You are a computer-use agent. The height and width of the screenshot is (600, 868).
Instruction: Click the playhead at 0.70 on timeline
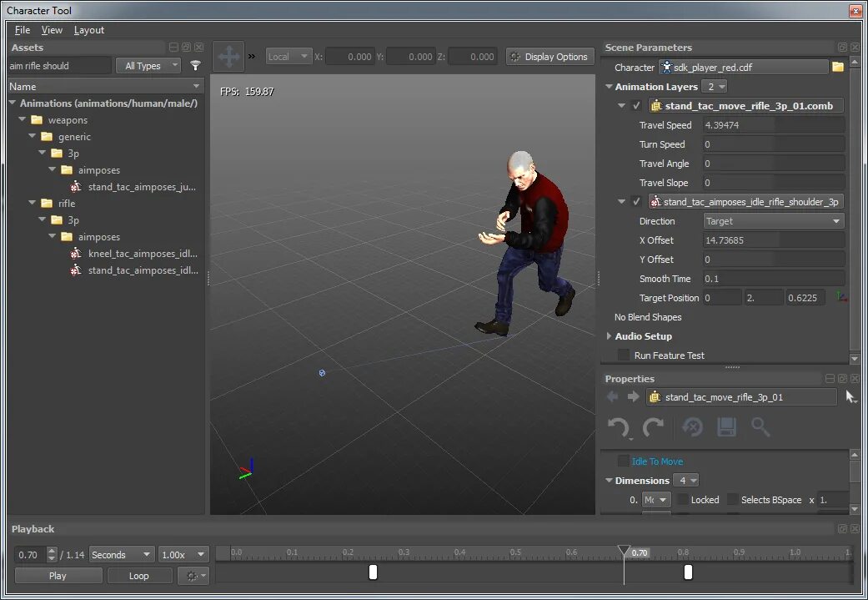tap(624, 551)
